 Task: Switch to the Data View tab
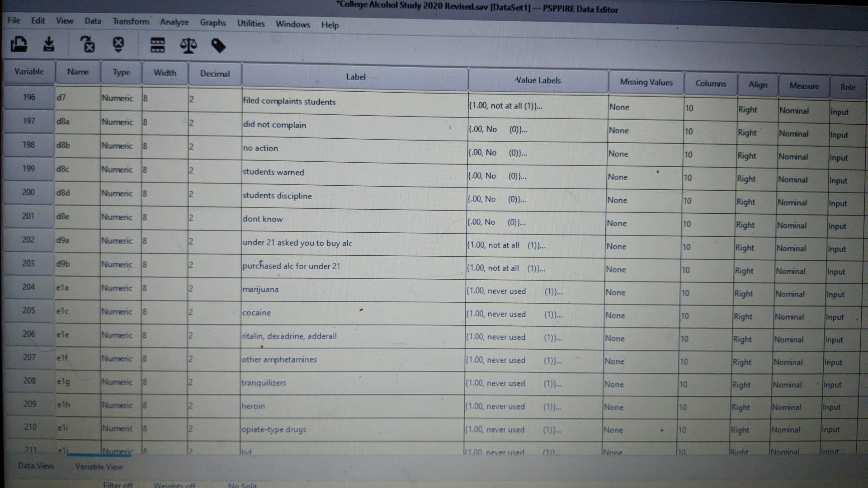point(35,466)
